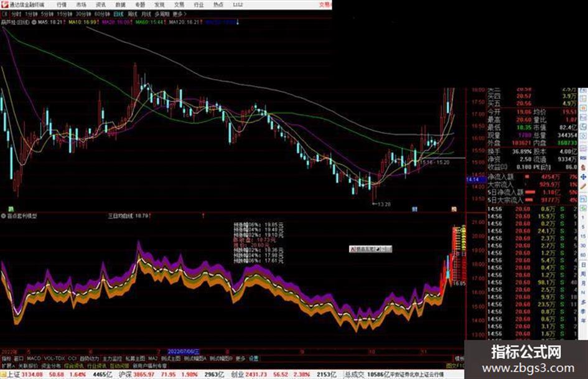This screenshot has height=379, width=588.
Task: Select the 月线 monthly chart tab
Action: coord(146,14)
